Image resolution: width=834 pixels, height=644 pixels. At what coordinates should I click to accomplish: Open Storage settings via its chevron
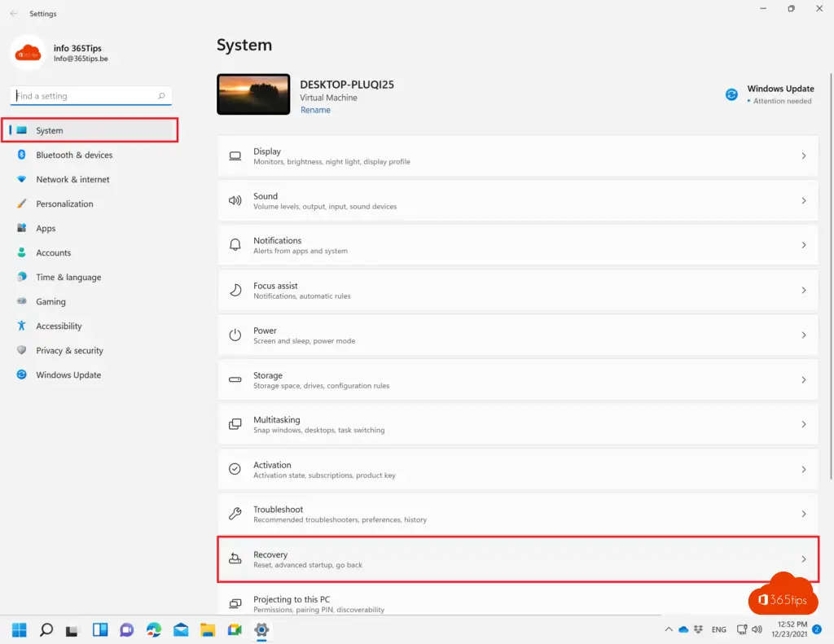tap(803, 380)
